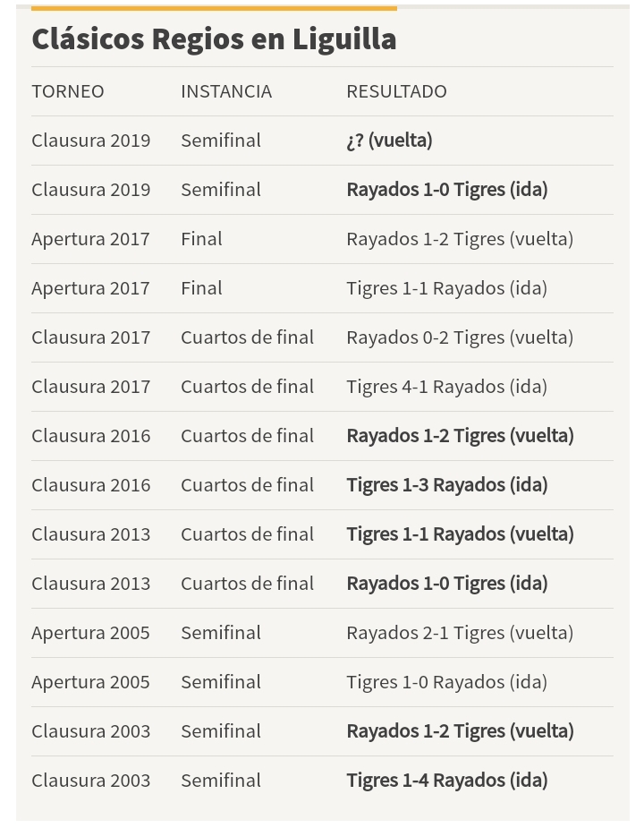644x828 pixels.
Task: Click 'Tigres 1-1 Rayados (ida)' final result
Action: pos(446,288)
